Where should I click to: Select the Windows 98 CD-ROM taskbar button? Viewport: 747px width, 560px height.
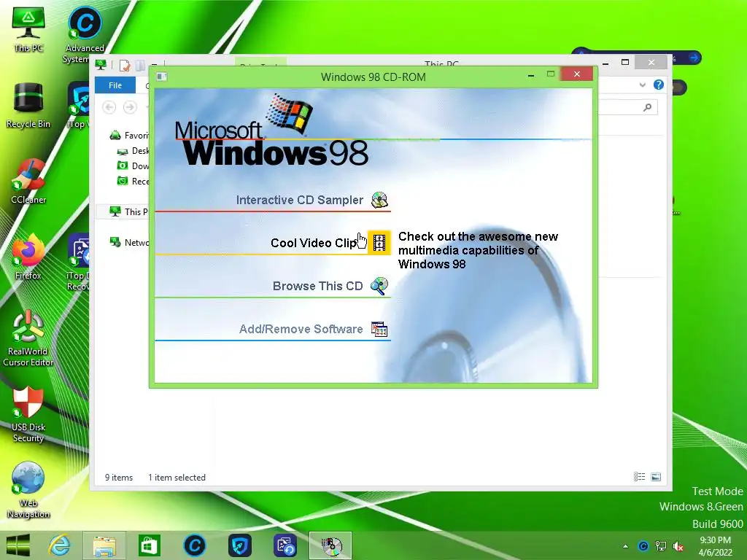[330, 545]
